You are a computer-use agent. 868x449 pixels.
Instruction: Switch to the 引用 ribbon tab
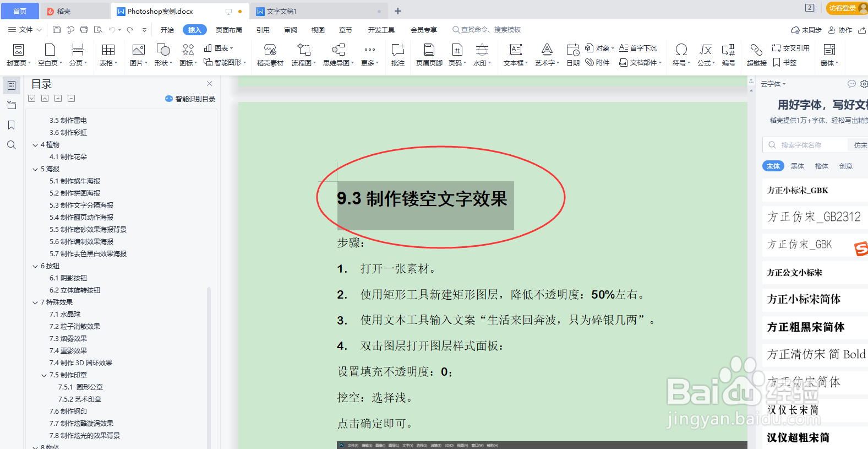pos(263,30)
